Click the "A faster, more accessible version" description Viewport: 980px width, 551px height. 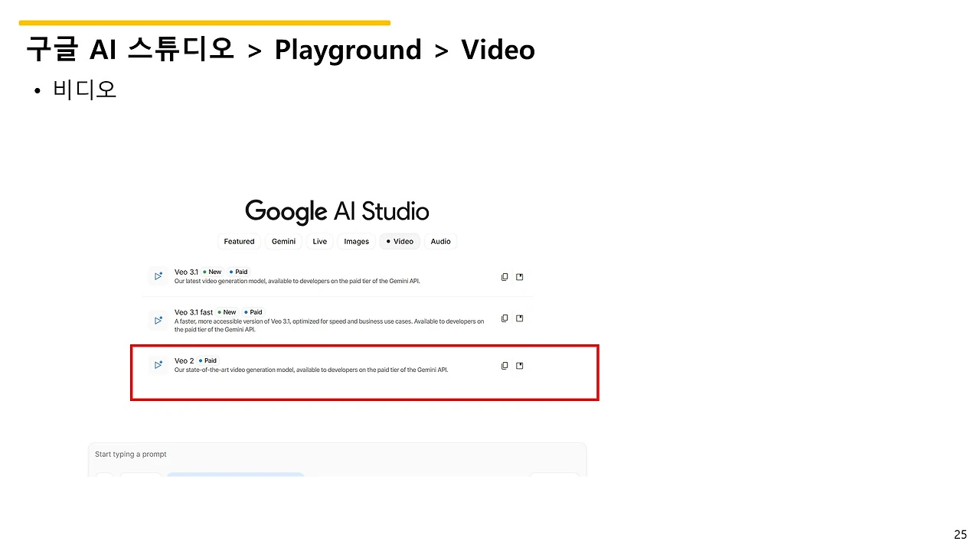click(x=329, y=325)
